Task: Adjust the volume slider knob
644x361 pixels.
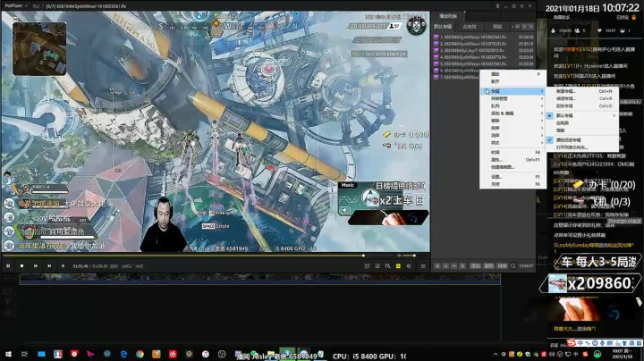Action: click(414, 256)
